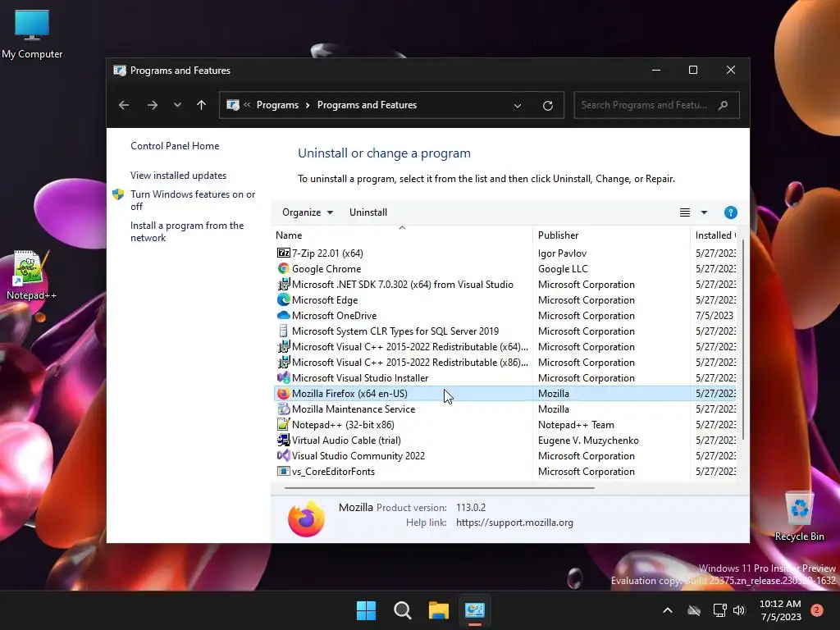Go up one level with up arrow
This screenshot has height=630, width=840.
(x=202, y=105)
